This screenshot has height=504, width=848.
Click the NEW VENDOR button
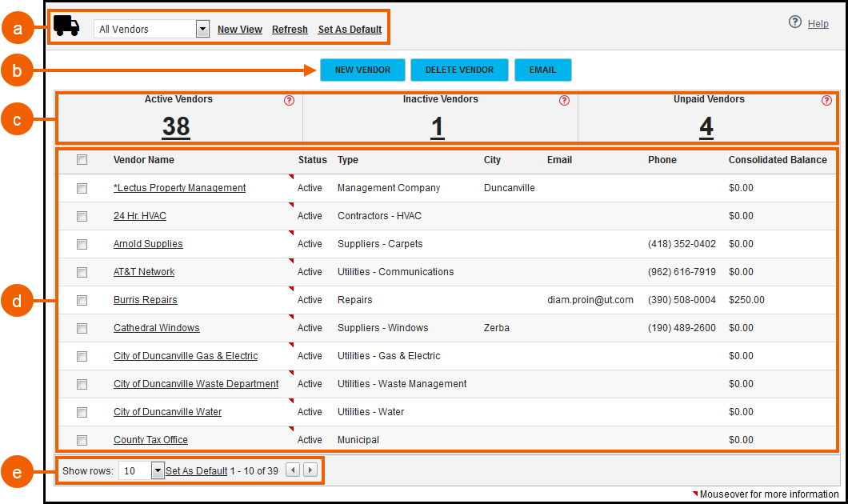point(362,70)
